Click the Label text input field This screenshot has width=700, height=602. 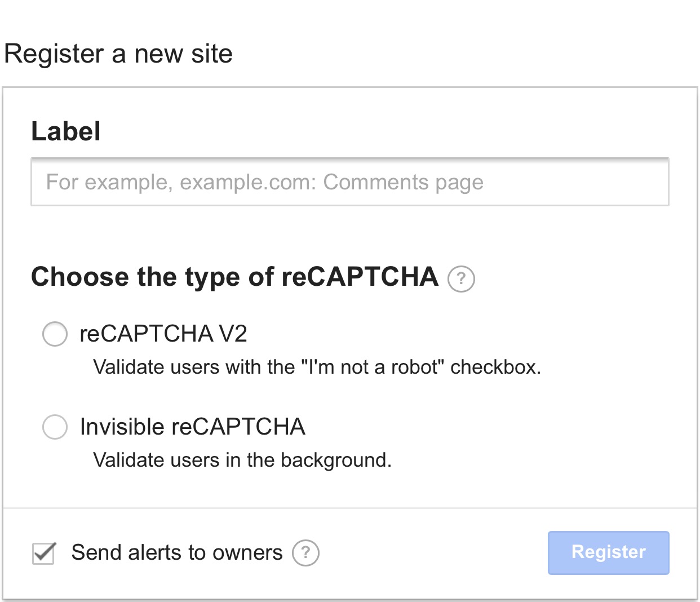pos(349,182)
